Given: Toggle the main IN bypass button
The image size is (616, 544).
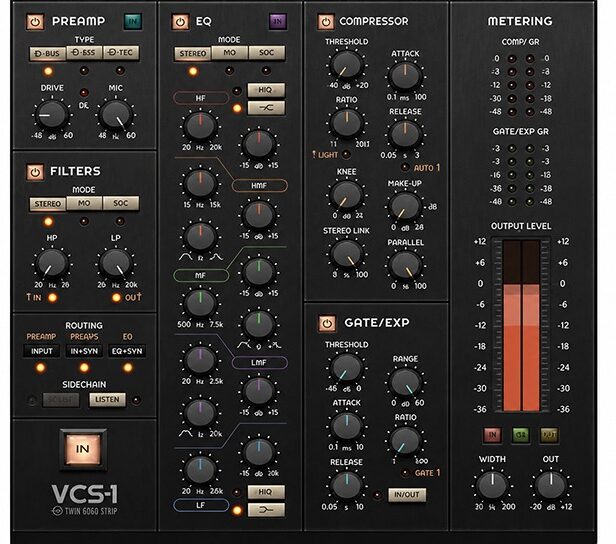Looking at the screenshot, I should [x=83, y=449].
